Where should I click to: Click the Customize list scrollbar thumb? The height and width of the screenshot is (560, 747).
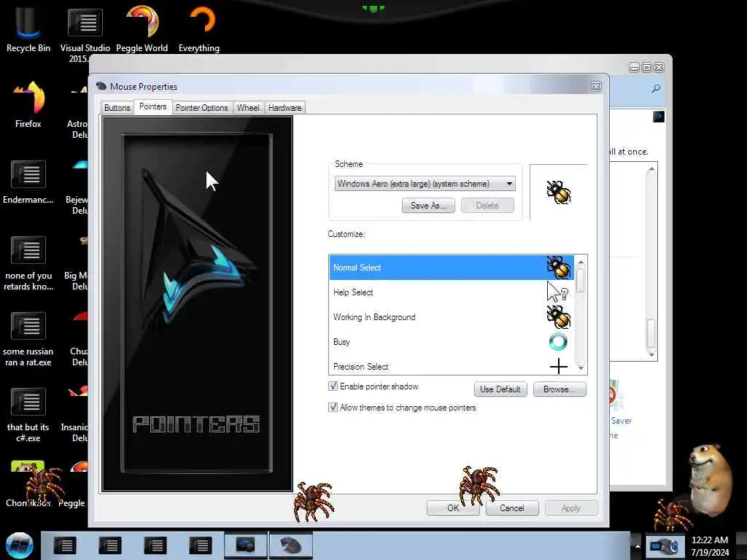[580, 281]
